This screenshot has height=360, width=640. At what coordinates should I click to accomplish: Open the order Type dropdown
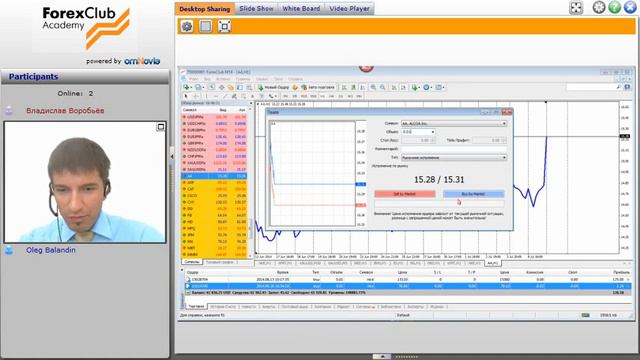tap(504, 158)
